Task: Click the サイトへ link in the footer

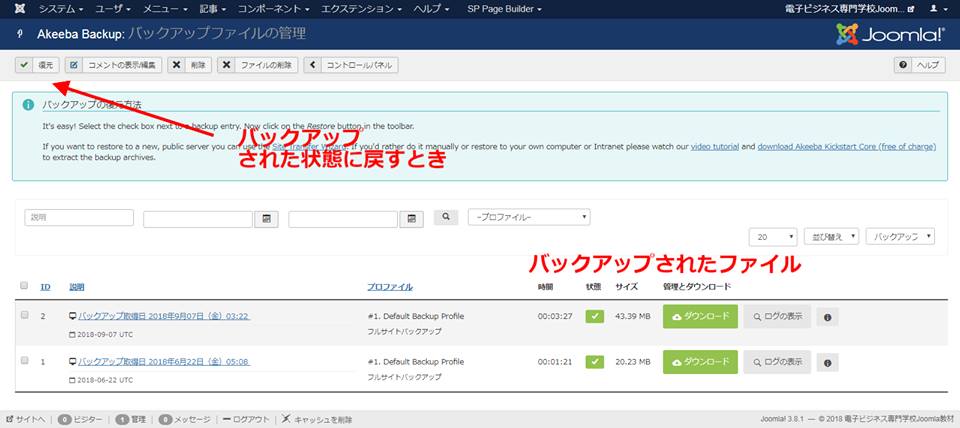Action: pyautogui.click(x=26, y=419)
